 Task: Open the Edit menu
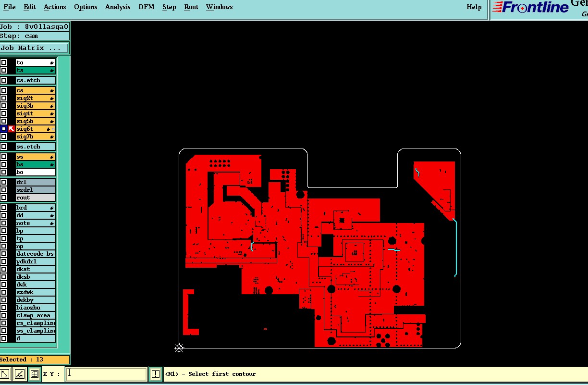click(30, 7)
